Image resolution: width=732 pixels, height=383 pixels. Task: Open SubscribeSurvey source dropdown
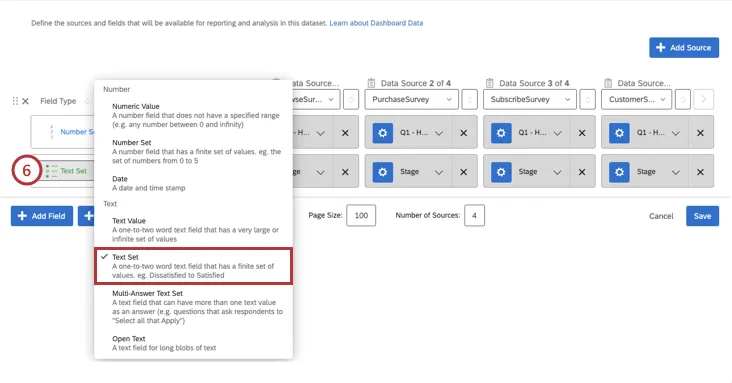click(x=530, y=99)
